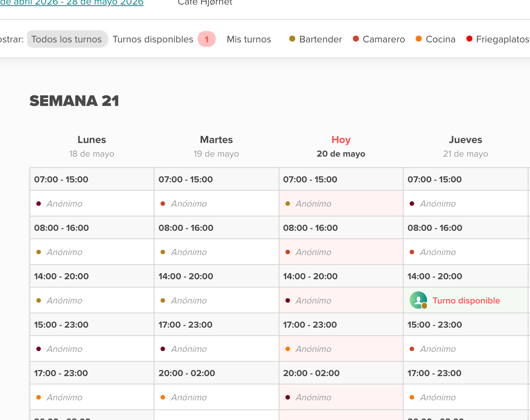This screenshot has height=420, width=530.
Task: Select Monday's 07:00 - 15:00 Anónimo shift
Action: tap(92, 204)
